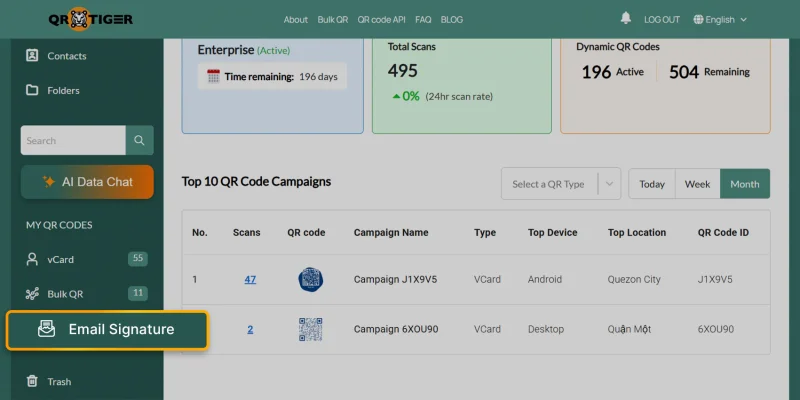Viewport: 800px width, 400px height.
Task: Click the Total Scans value 495
Action: (403, 70)
